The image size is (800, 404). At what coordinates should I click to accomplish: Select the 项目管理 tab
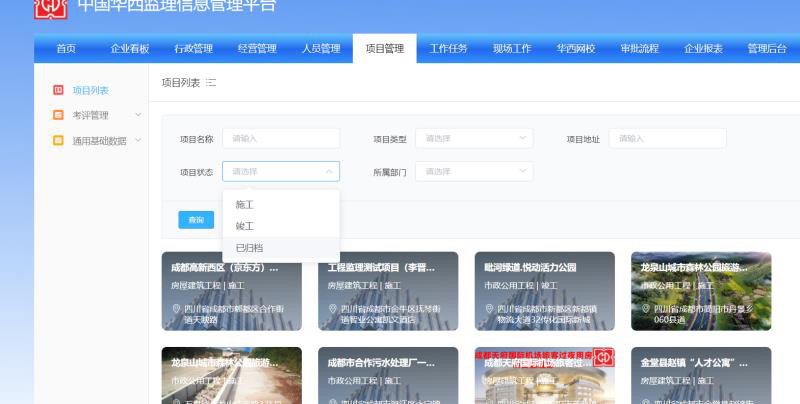(385, 48)
